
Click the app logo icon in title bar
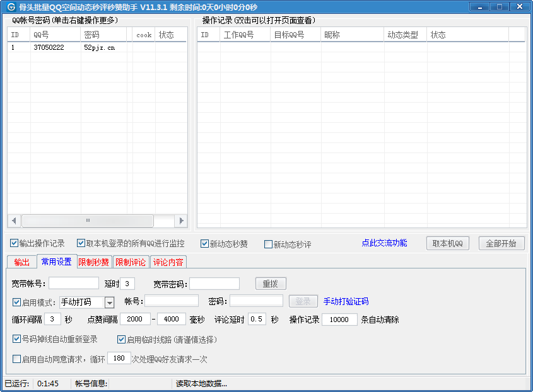10,7
